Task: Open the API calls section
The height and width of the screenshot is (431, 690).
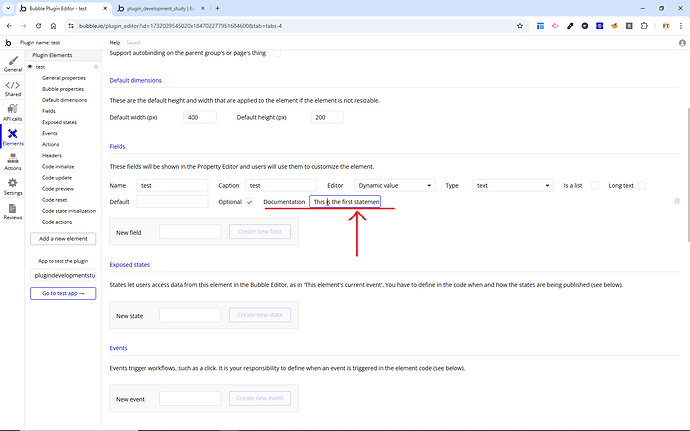Action: click(x=13, y=113)
